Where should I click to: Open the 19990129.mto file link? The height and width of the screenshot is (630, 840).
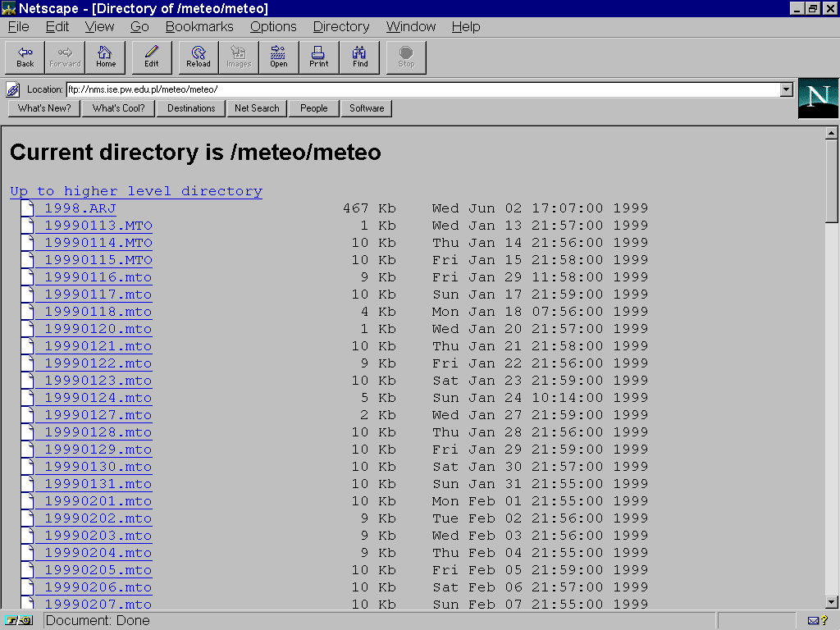(x=98, y=449)
